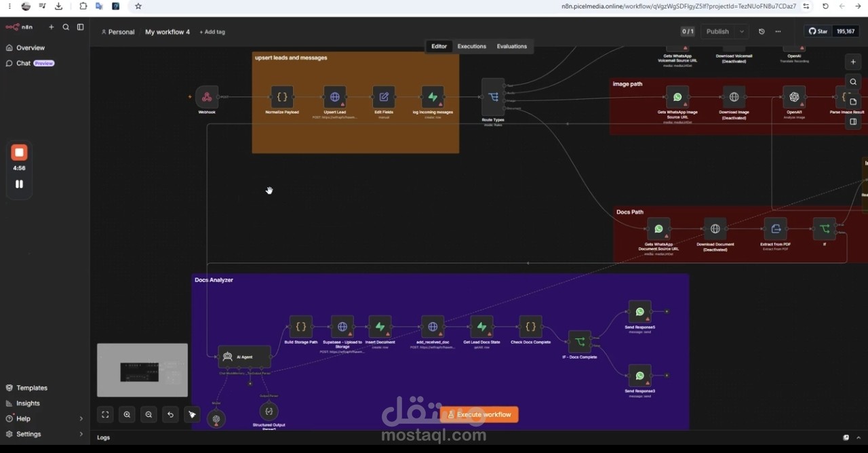
Task: Stop the screen recording
Action: pyautogui.click(x=19, y=153)
